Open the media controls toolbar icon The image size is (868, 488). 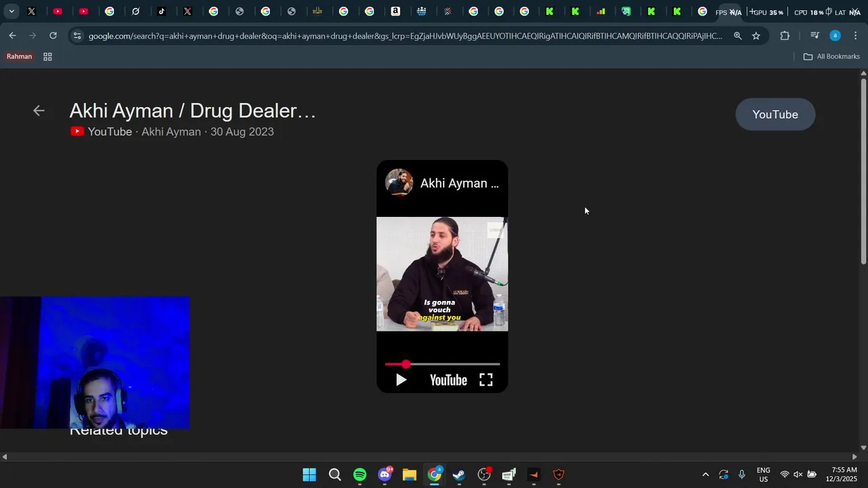(x=815, y=36)
